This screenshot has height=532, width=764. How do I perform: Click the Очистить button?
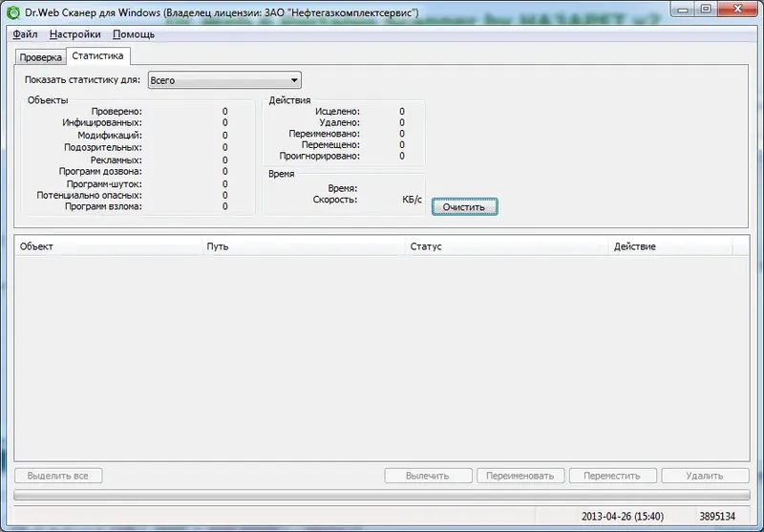(464, 207)
